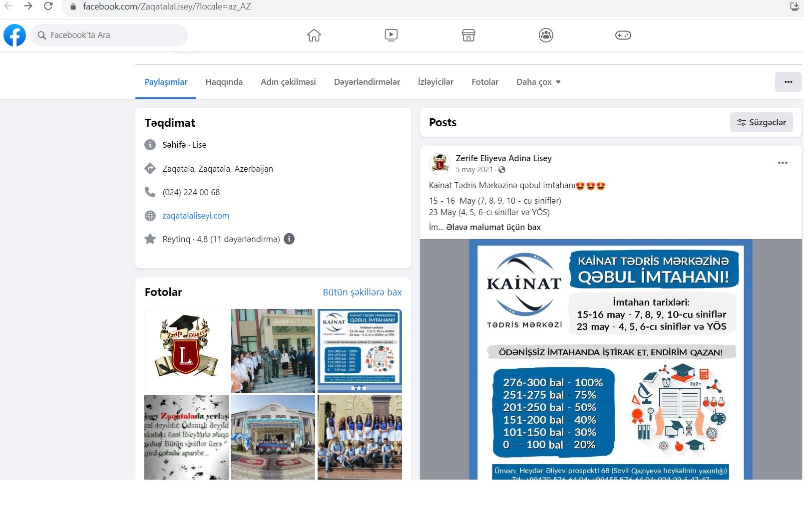
Task: Switch to the Fotolar tab
Action: [484, 82]
